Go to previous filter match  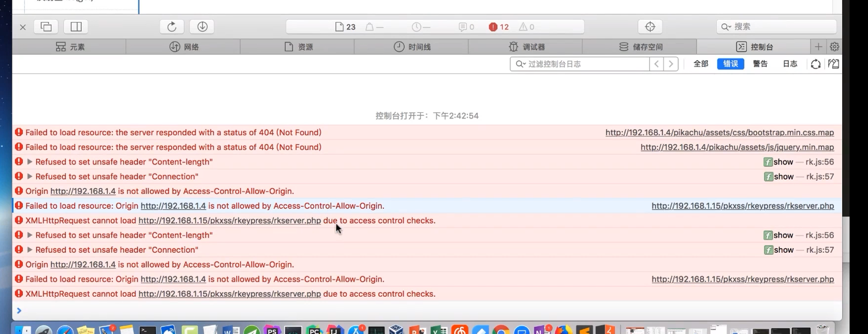(656, 64)
